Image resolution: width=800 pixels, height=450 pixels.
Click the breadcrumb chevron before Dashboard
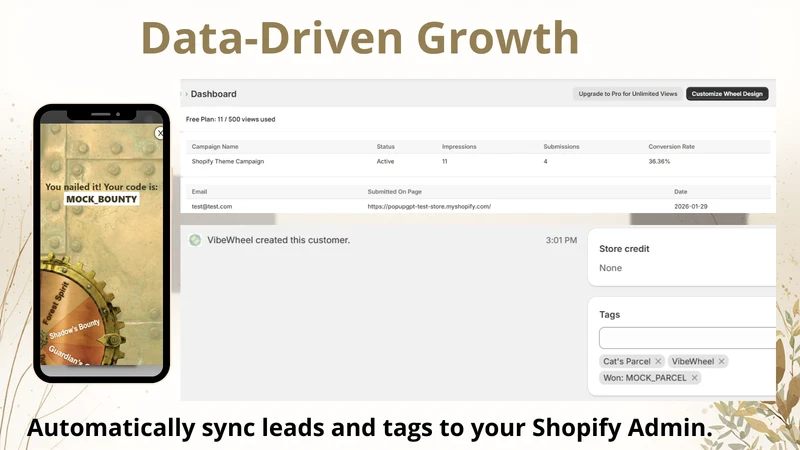coord(186,94)
